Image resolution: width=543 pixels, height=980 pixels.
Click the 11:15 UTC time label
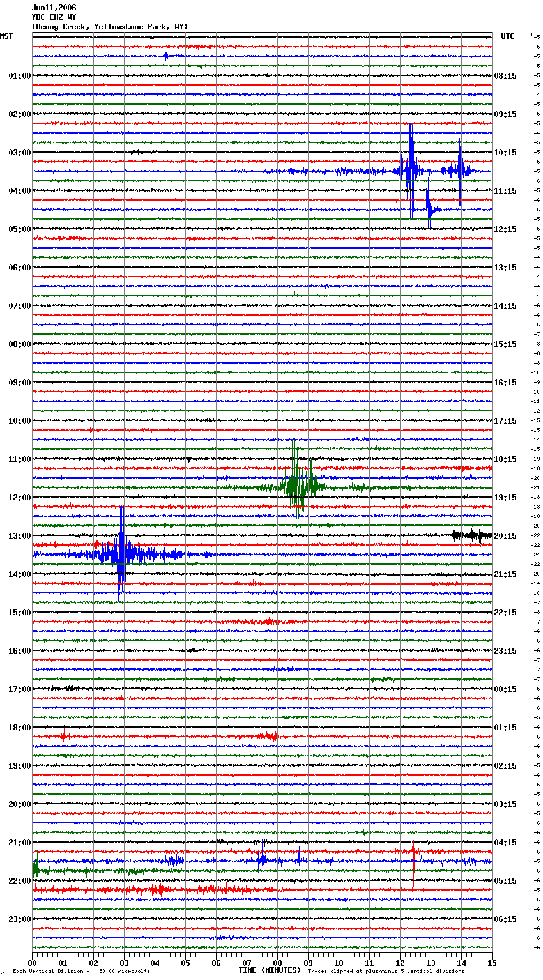505,191
